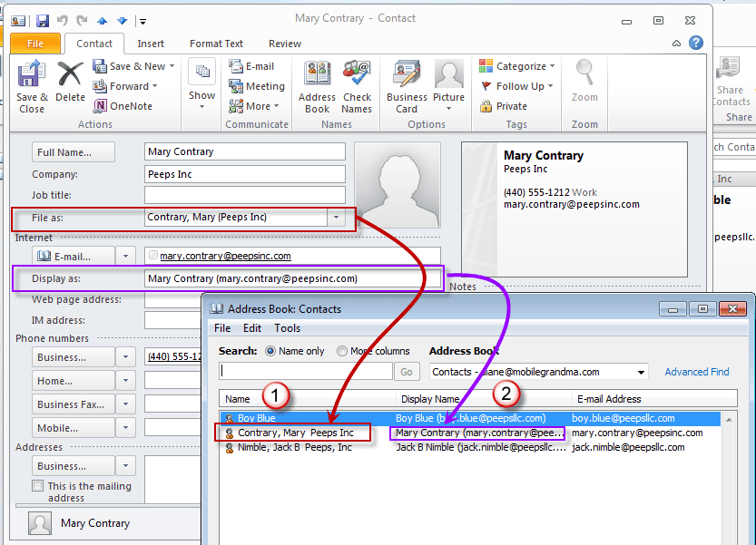Click the Home... phone button
This screenshot has height=545, width=756.
click(74, 381)
